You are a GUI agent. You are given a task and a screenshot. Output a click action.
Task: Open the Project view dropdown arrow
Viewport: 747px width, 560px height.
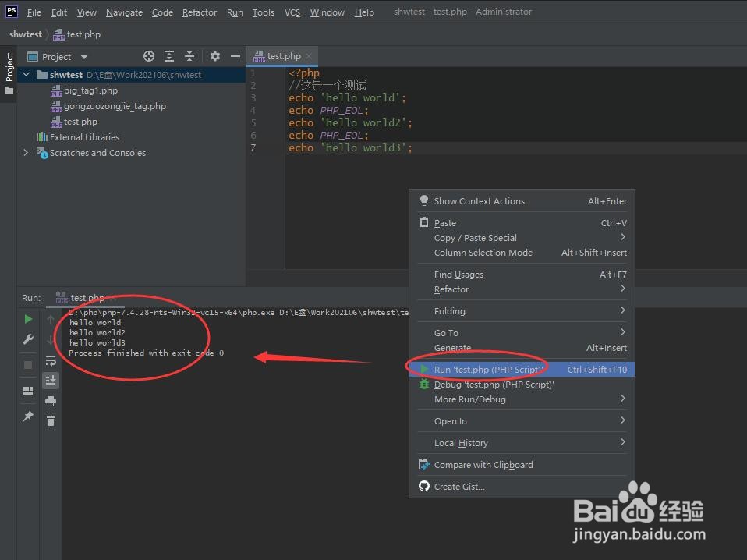tap(84, 57)
